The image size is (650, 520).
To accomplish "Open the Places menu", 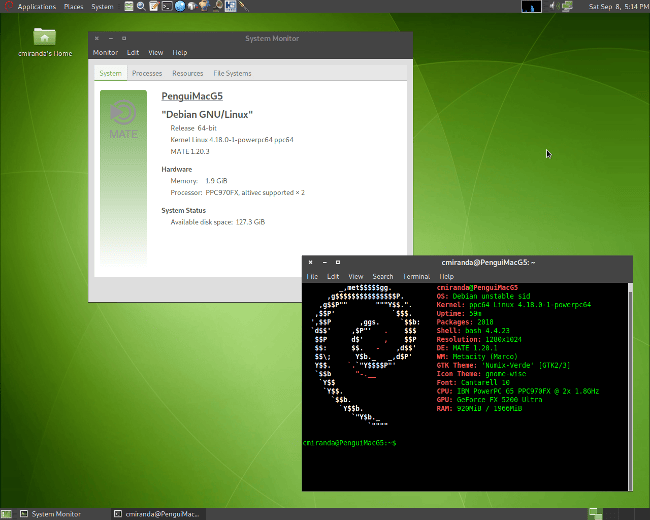I will coord(74,6).
